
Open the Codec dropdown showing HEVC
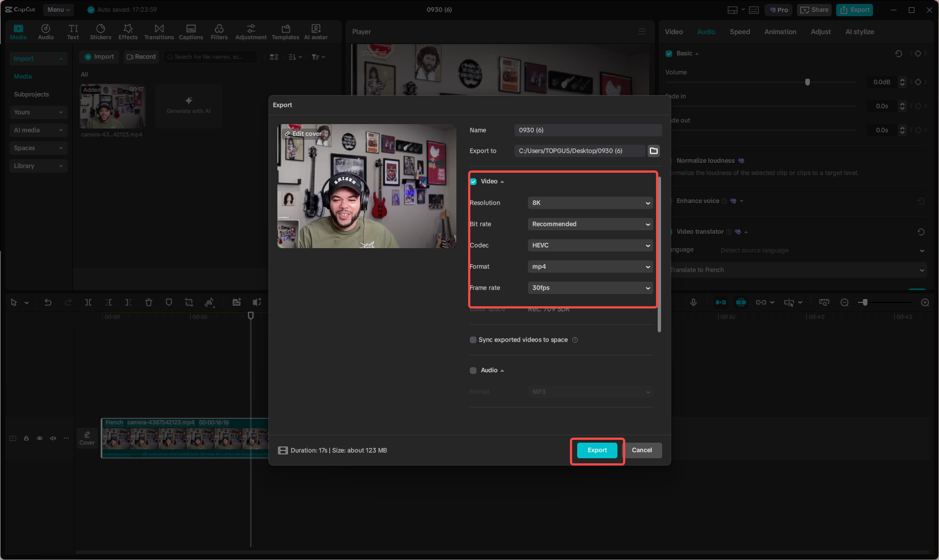click(x=590, y=245)
